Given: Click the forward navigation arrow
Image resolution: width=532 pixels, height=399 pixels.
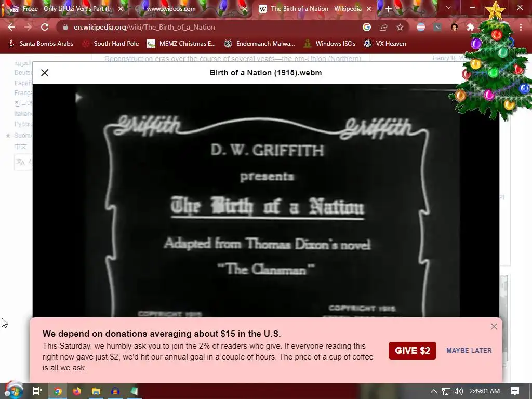Looking at the screenshot, I should coord(28,27).
